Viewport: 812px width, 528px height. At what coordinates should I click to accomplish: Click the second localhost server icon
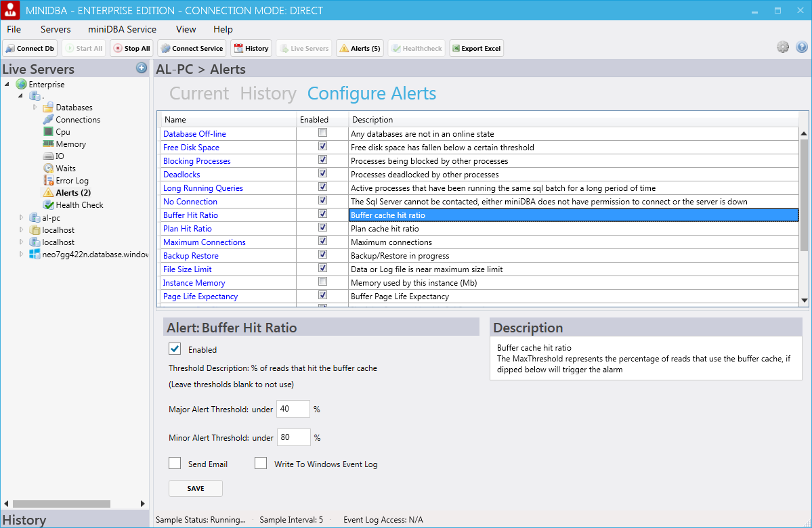(x=35, y=242)
